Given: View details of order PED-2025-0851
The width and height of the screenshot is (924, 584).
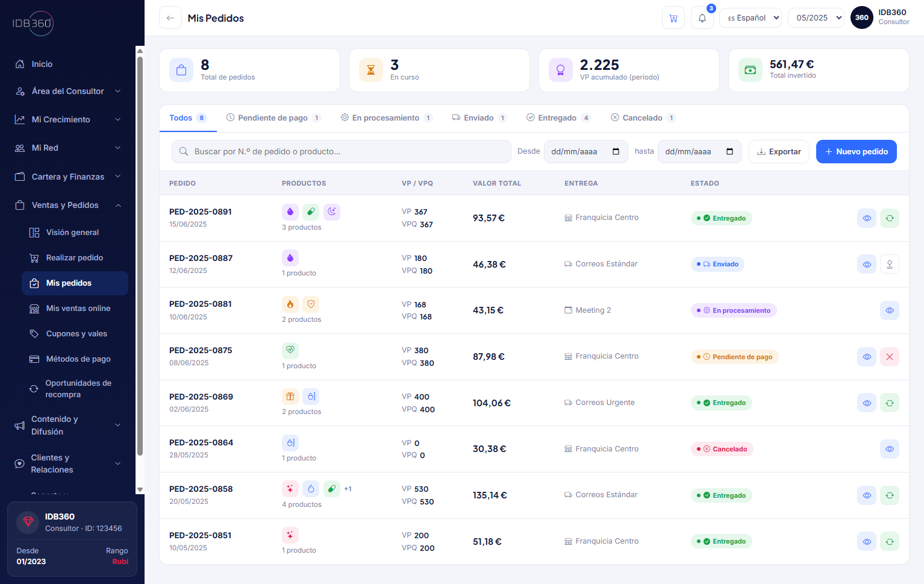Looking at the screenshot, I should 867,542.
